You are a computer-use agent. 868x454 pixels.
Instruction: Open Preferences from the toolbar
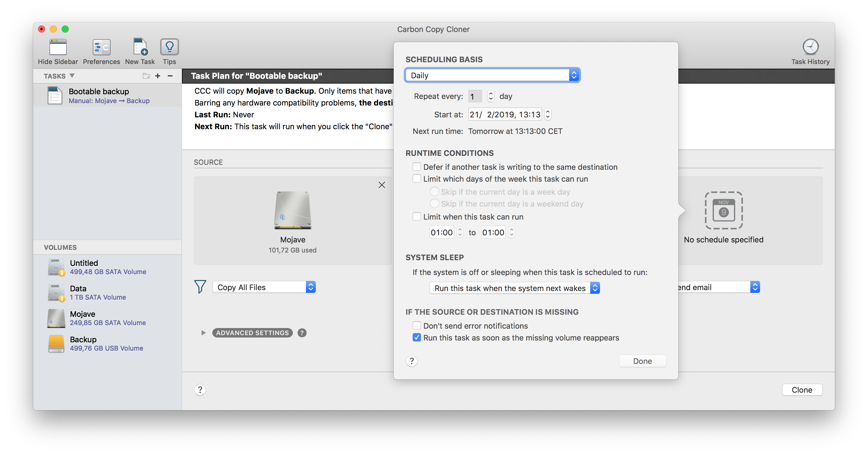[x=101, y=47]
